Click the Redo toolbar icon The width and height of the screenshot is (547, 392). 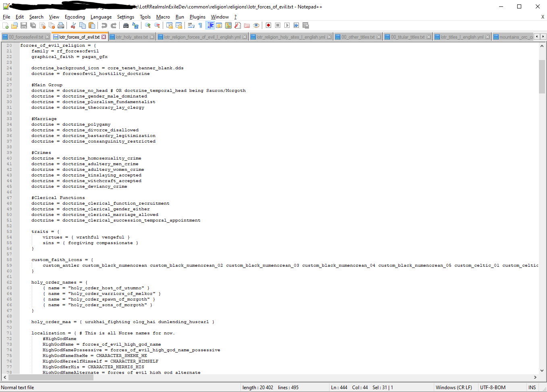[x=114, y=25]
